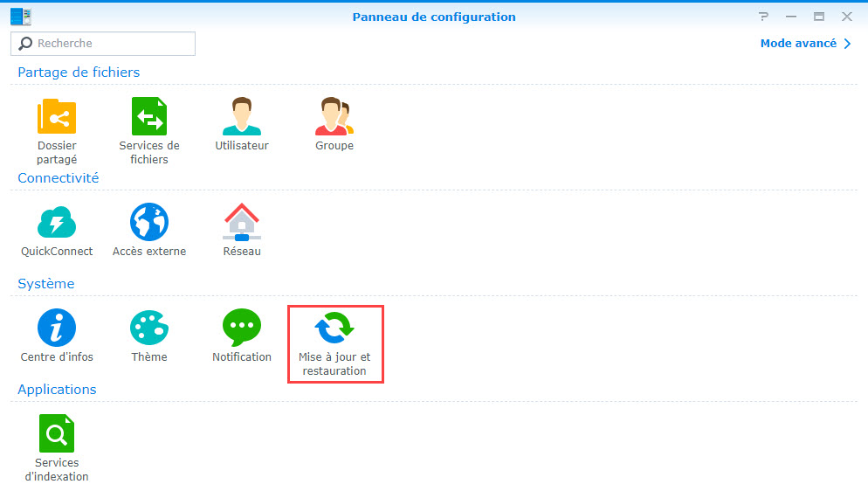This screenshot has height=498, width=868.
Task: Close the Panneau de configuration window
Action: [846, 17]
